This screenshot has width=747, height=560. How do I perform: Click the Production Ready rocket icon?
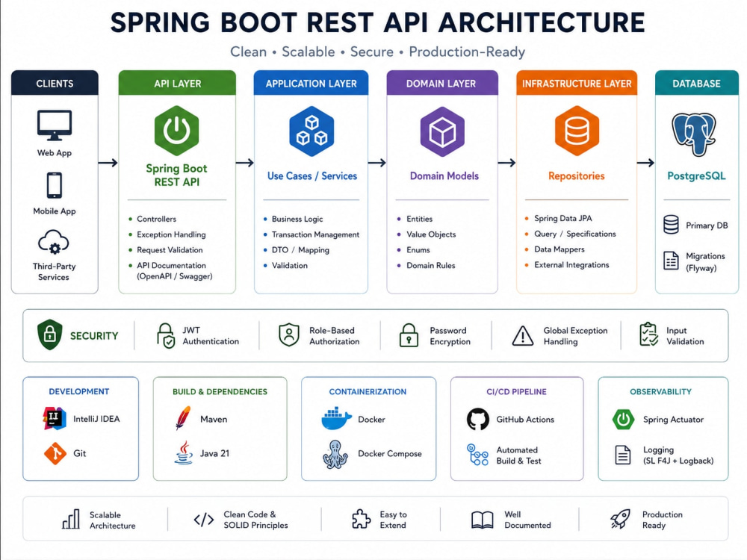620,519
